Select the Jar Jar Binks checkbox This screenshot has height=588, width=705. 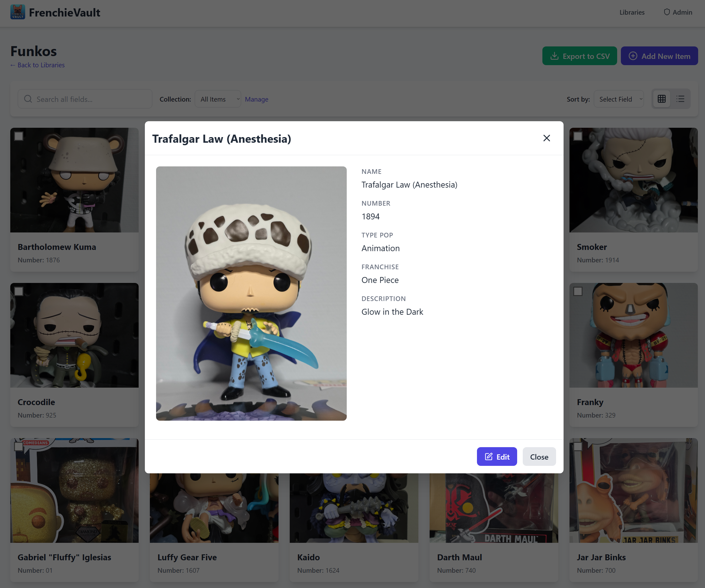click(578, 446)
